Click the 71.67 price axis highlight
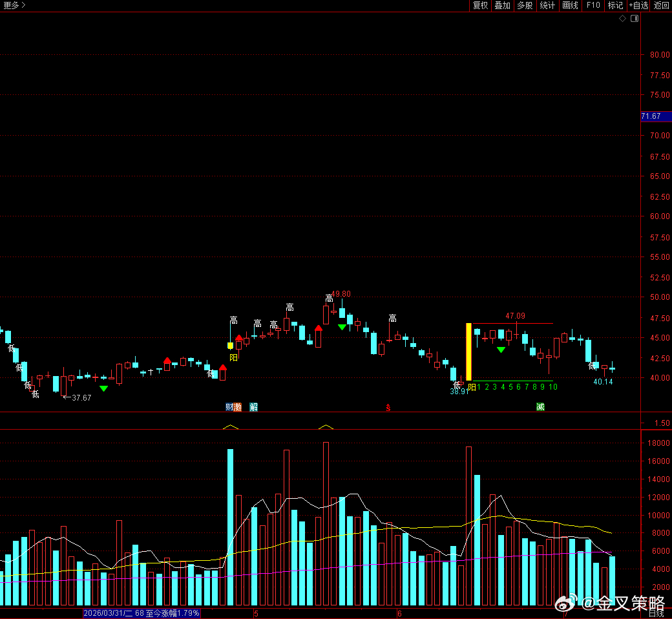The width and height of the screenshot is (672, 619). (x=656, y=116)
